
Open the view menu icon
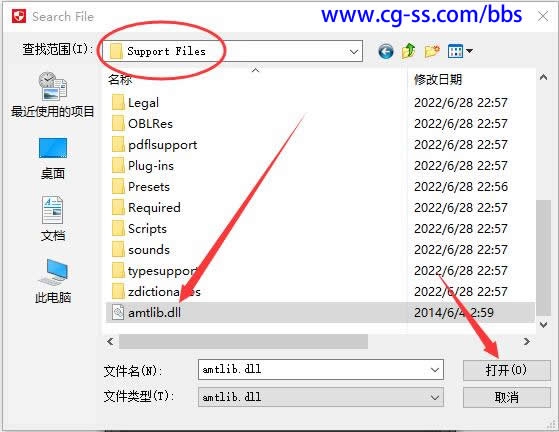(460, 51)
